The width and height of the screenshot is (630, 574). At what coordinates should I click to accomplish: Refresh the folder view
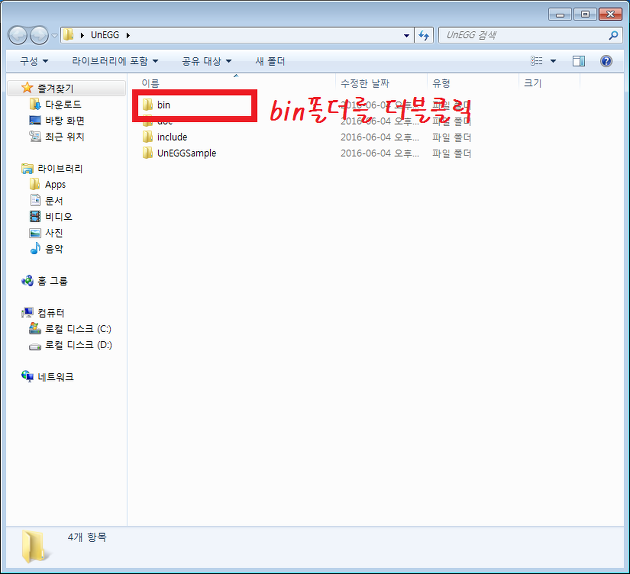point(424,35)
